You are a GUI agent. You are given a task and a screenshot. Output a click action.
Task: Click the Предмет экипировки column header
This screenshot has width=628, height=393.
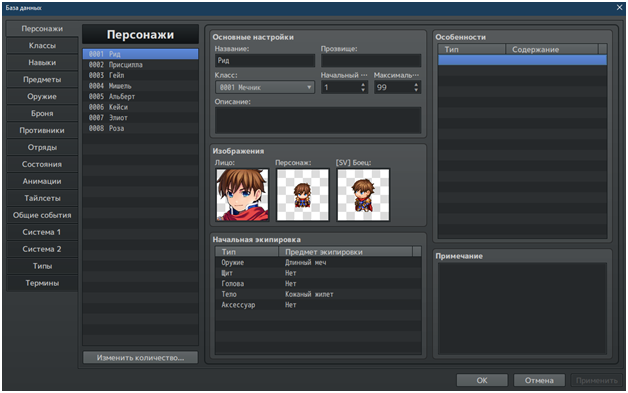coord(345,252)
